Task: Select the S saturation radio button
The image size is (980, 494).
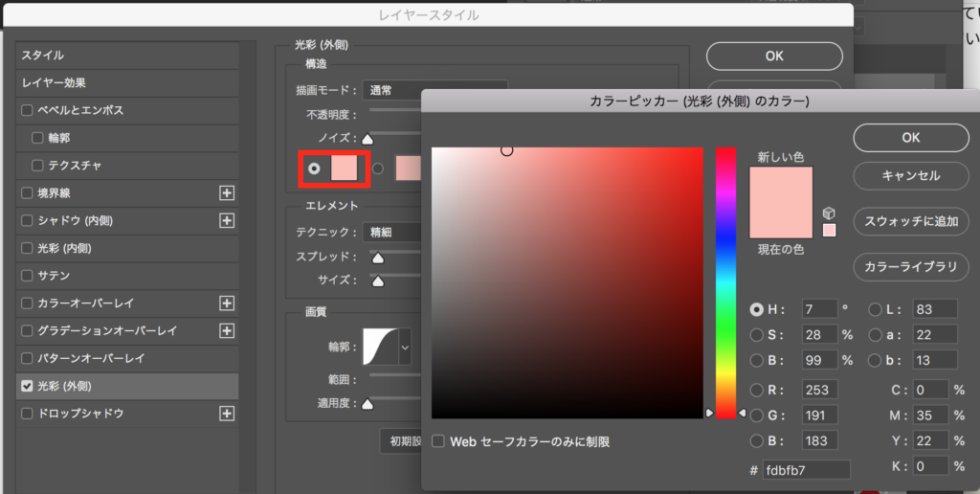Action: (x=757, y=334)
